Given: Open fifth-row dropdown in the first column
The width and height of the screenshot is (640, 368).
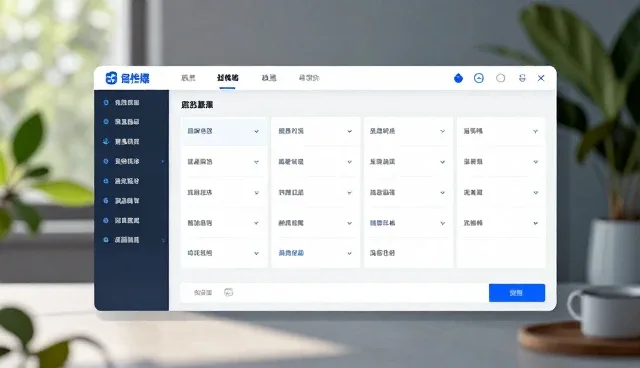Looking at the screenshot, I should 224,253.
